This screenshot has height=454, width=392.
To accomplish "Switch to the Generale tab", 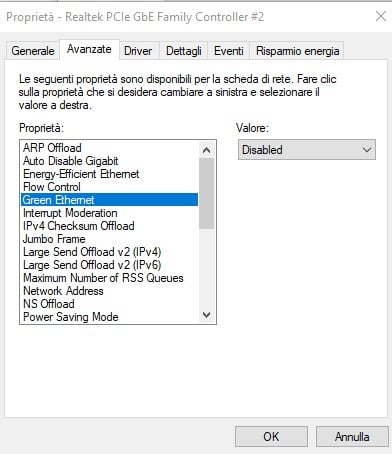I will tap(33, 51).
